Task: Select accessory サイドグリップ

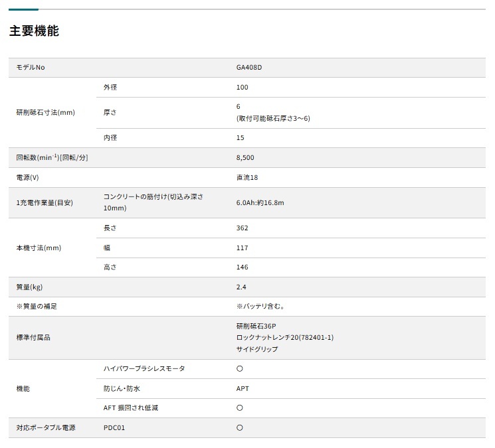Action: click(257, 349)
